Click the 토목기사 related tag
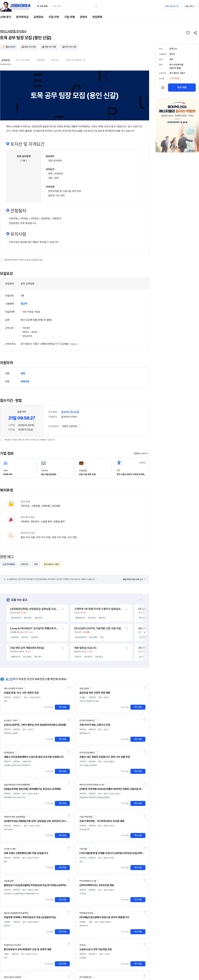This screenshot has height=980, width=199. point(25,564)
